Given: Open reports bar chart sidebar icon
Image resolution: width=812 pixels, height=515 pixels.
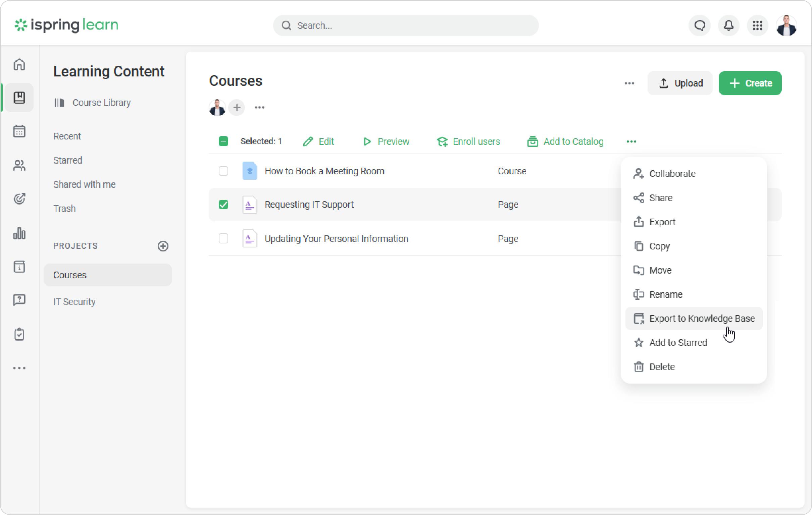Looking at the screenshot, I should pyautogui.click(x=19, y=233).
